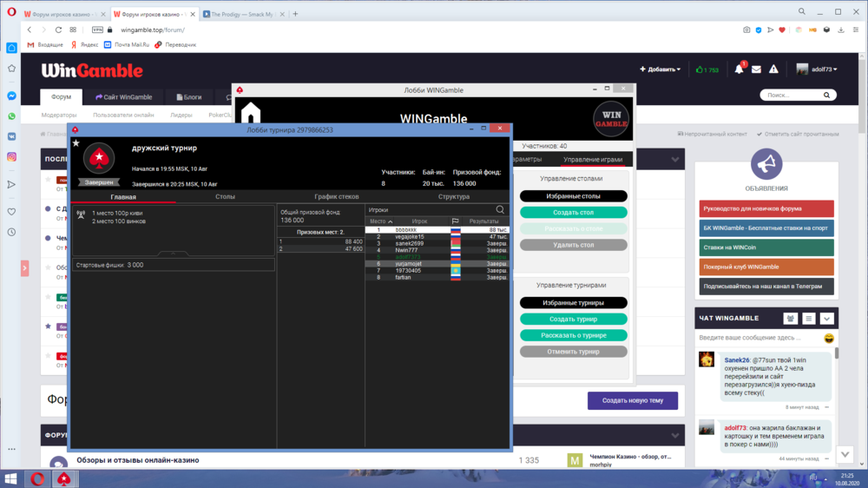This screenshot has height=488, width=868.
Task: Toggle the VPN badge in the address bar
Action: [x=97, y=30]
